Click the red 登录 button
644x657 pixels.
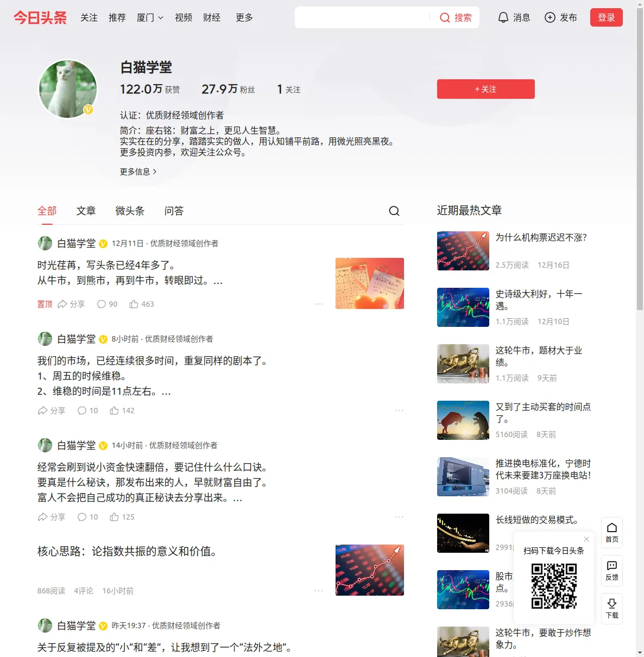(607, 17)
